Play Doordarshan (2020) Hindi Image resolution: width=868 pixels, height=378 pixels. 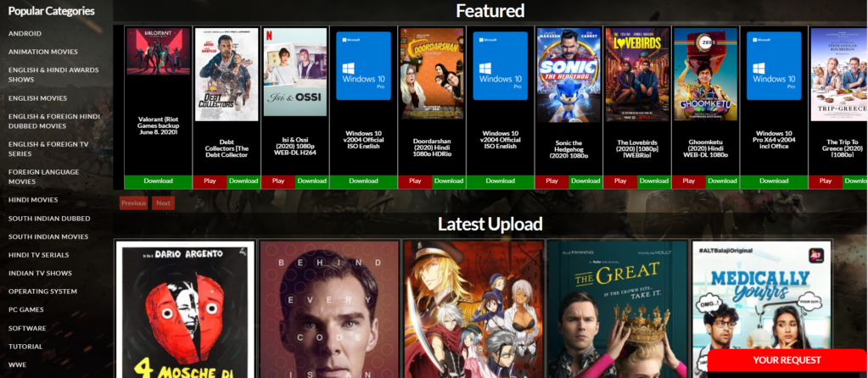pyautogui.click(x=415, y=181)
